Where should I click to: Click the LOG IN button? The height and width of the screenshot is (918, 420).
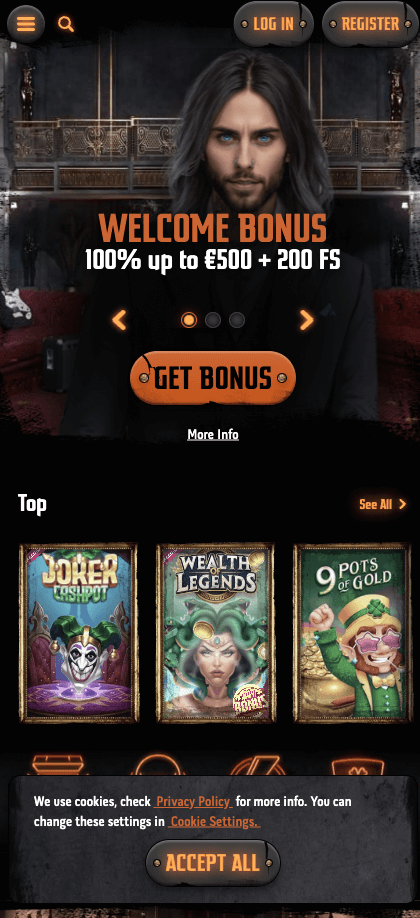click(x=274, y=24)
